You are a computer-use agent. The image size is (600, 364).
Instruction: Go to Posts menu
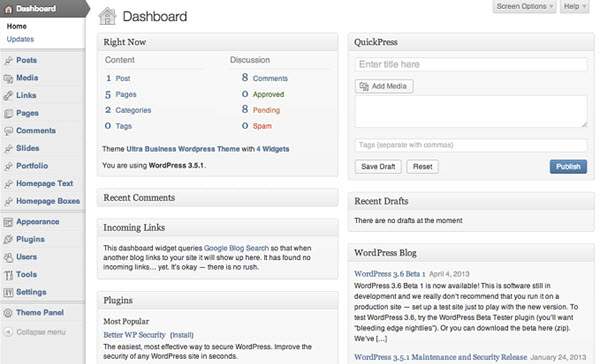click(x=26, y=60)
